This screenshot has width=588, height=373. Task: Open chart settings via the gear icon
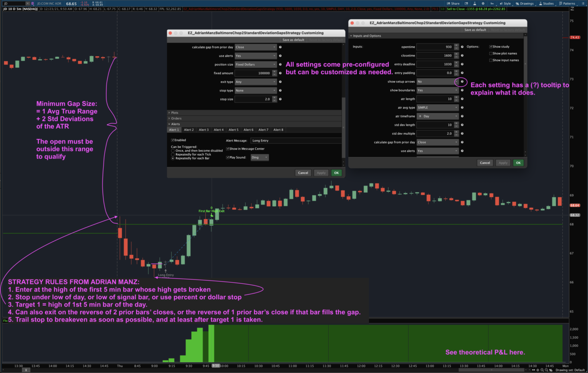(x=484, y=3)
